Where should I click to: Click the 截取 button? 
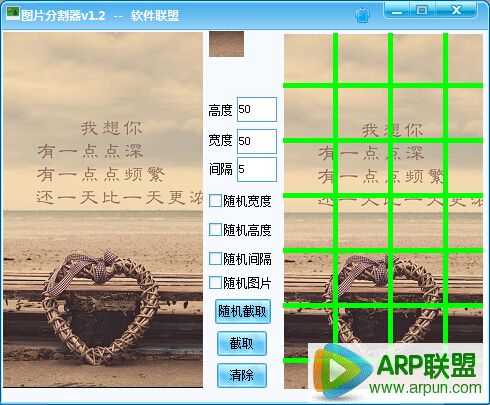click(242, 343)
